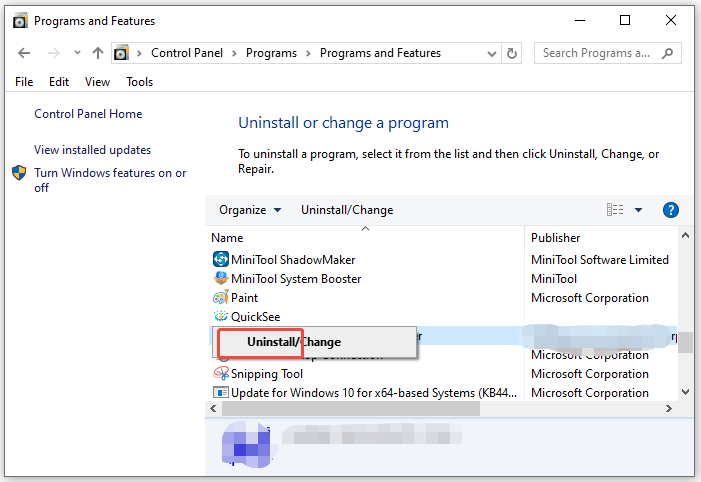Select Programs breadcrumb
Viewport: 701px width, 482px height.
click(x=271, y=53)
